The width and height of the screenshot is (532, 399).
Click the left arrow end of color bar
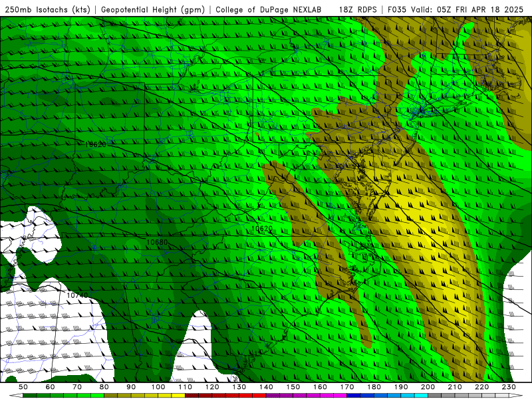16,396
